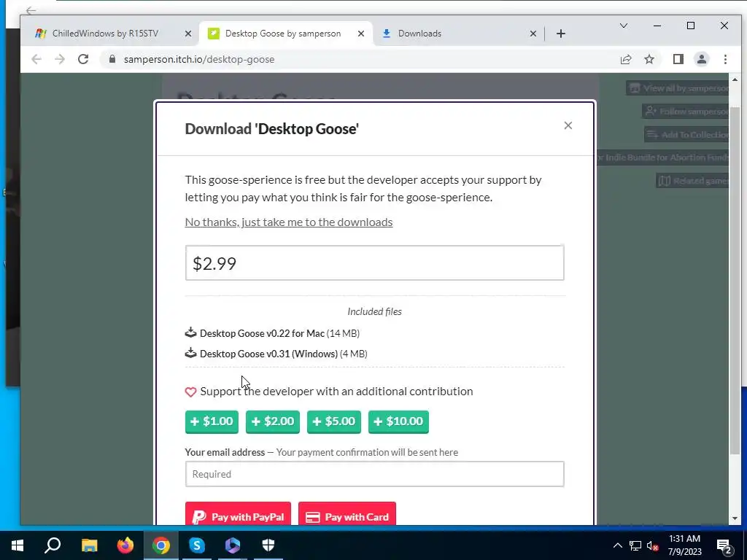Click View all by samperson button

[678, 88]
